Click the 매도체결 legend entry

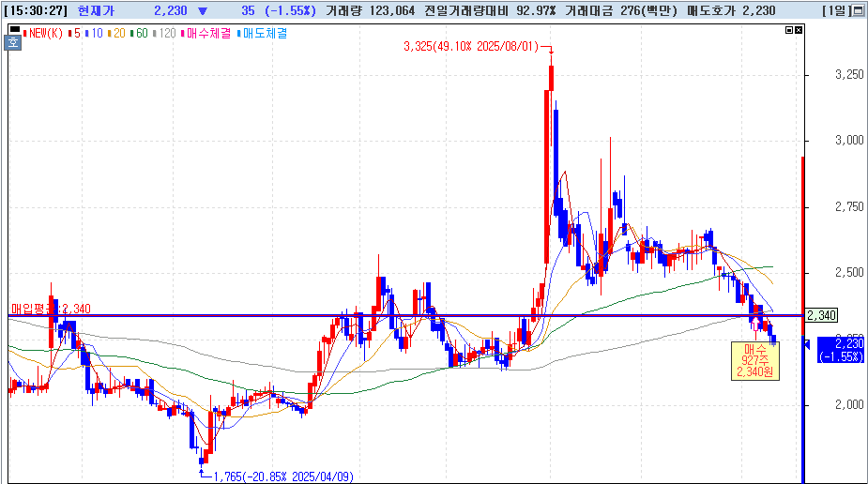(x=263, y=33)
